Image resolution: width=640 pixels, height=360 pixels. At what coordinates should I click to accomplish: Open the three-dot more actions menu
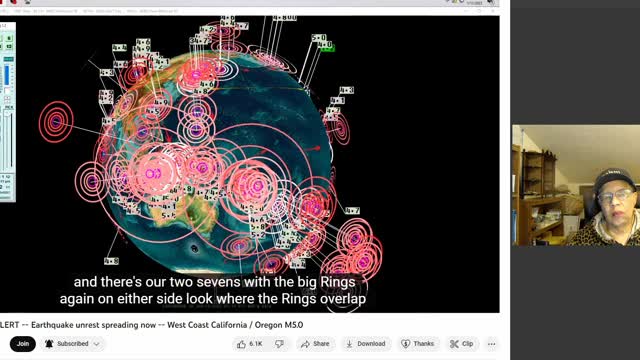(x=491, y=344)
